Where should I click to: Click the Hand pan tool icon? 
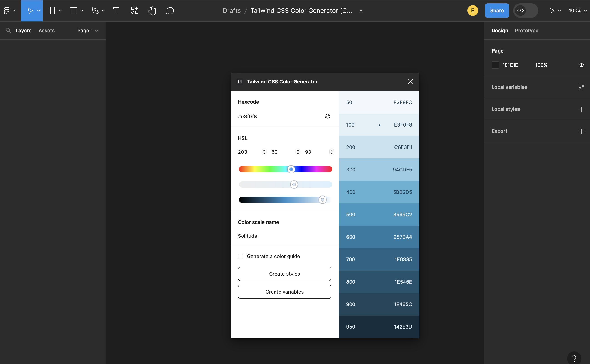151,11
